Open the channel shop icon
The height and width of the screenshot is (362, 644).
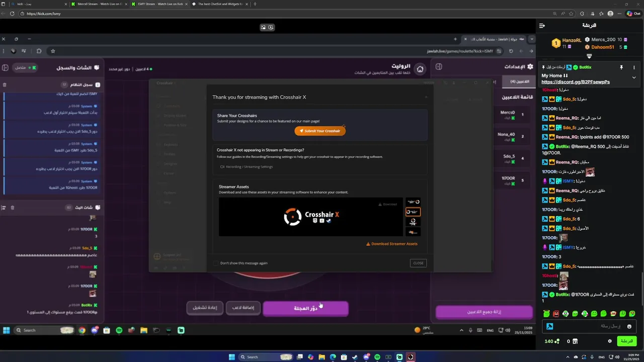[x=575, y=341]
